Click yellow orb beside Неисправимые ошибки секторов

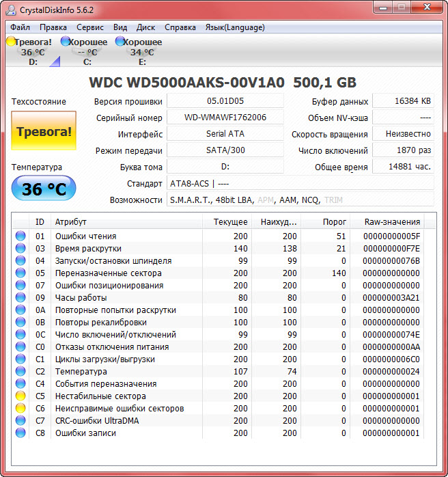20,409
